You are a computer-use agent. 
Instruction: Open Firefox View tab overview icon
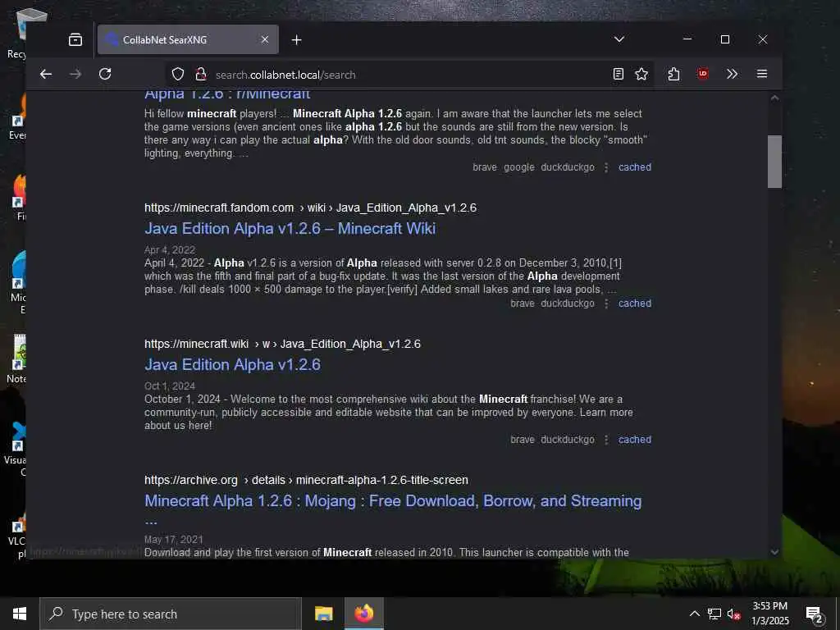coord(75,39)
